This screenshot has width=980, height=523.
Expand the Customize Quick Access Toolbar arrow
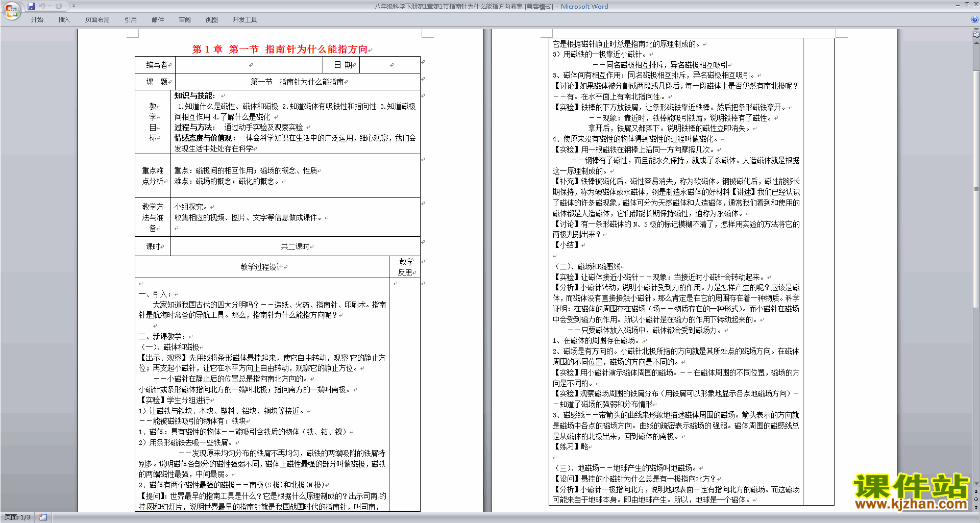click(73, 6)
